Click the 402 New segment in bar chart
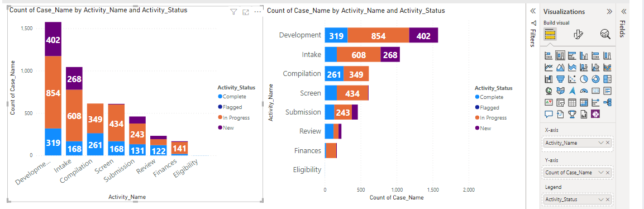This screenshot has width=644, height=209. point(423,35)
